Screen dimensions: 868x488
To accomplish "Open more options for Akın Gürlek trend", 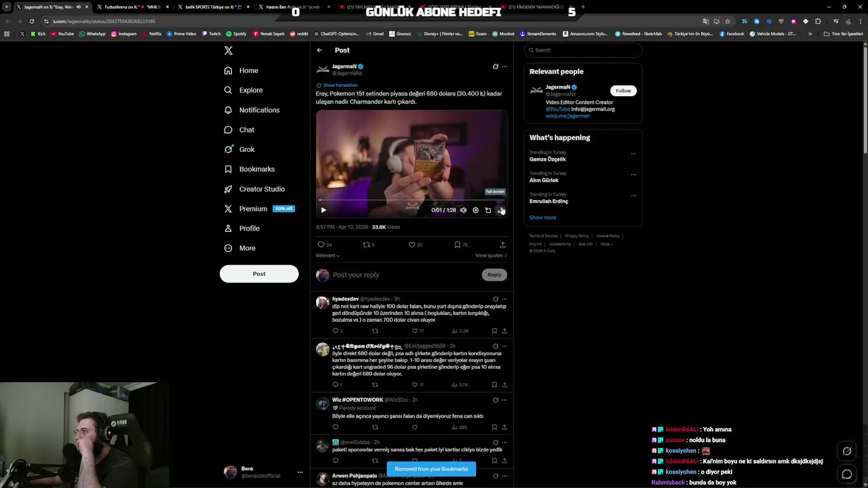I will coord(633,174).
